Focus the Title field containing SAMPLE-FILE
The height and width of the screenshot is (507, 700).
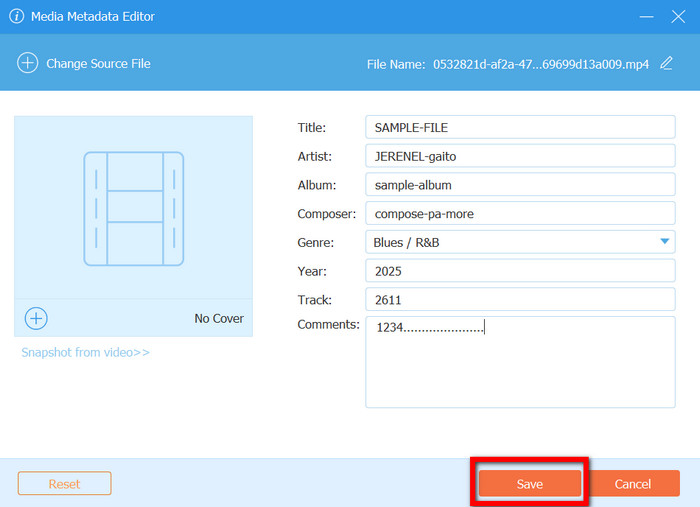pos(520,127)
